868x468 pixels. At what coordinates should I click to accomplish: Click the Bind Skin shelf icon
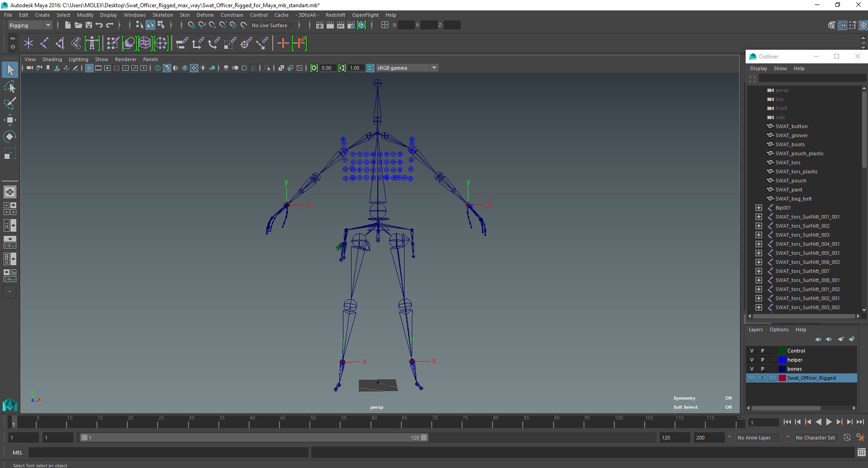(x=76, y=43)
